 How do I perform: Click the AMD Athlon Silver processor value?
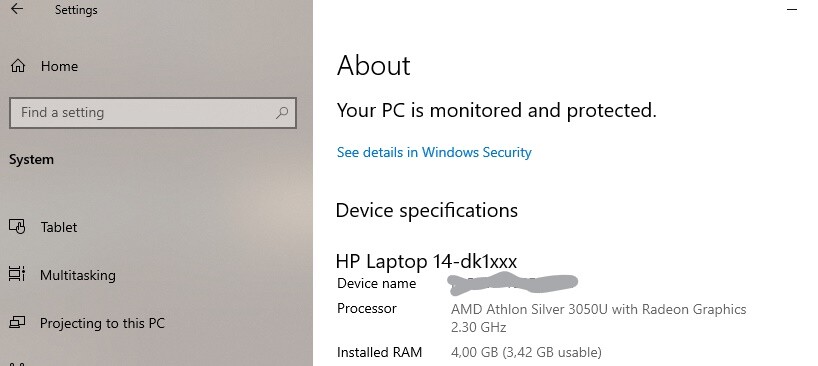(x=599, y=318)
